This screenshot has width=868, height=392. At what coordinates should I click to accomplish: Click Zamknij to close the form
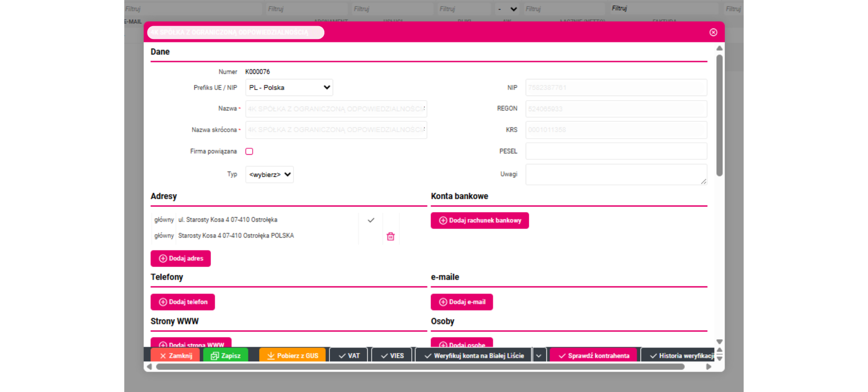pyautogui.click(x=176, y=356)
